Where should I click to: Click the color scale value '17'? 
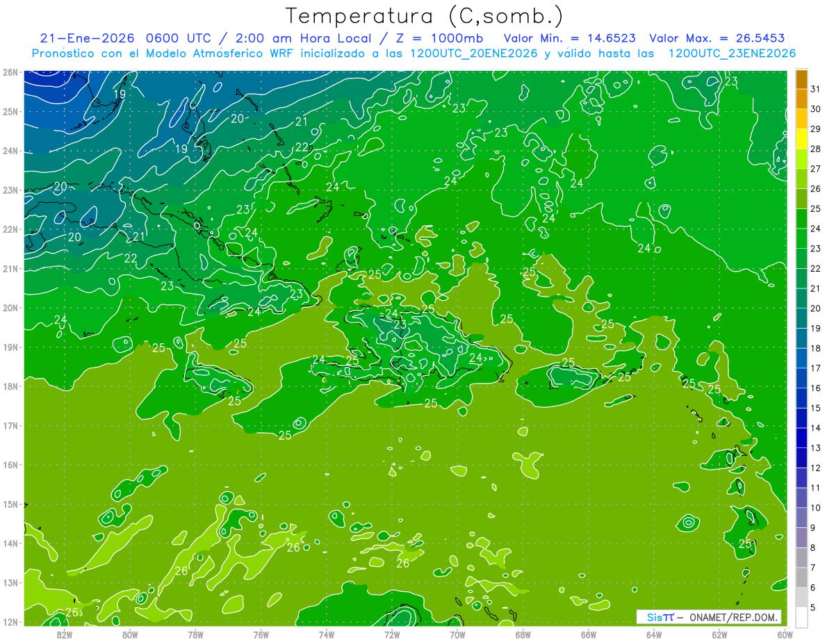click(815, 368)
